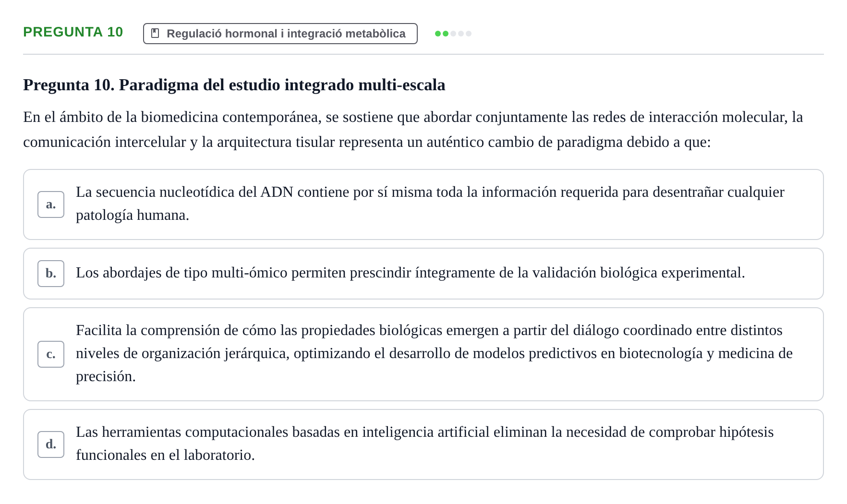Screen dimensions: 847x504
Task: Choose option about secuencia nucleotídica del ADN
Action: (423, 204)
